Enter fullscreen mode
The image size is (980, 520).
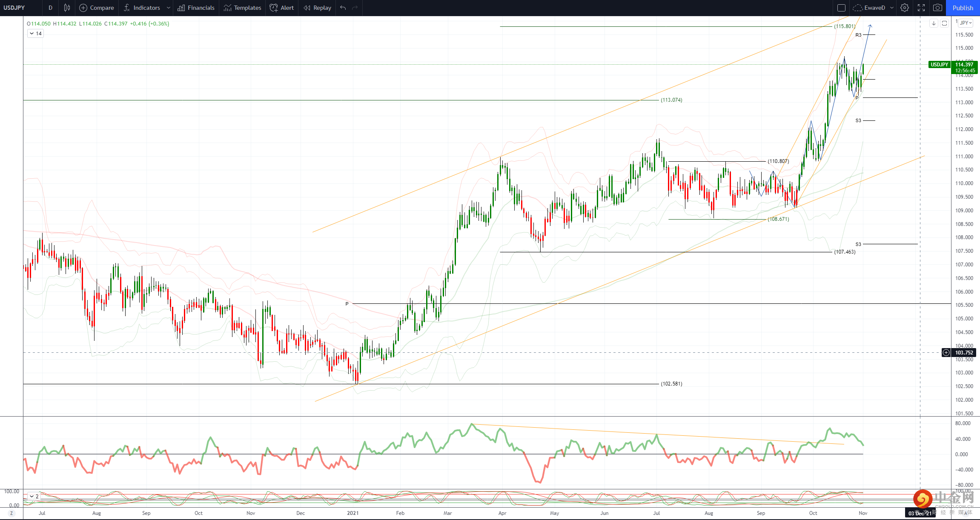[921, 8]
